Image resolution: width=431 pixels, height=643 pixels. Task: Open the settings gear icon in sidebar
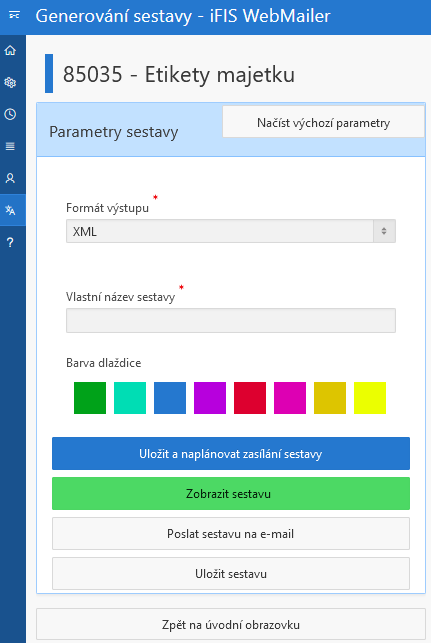[10, 82]
